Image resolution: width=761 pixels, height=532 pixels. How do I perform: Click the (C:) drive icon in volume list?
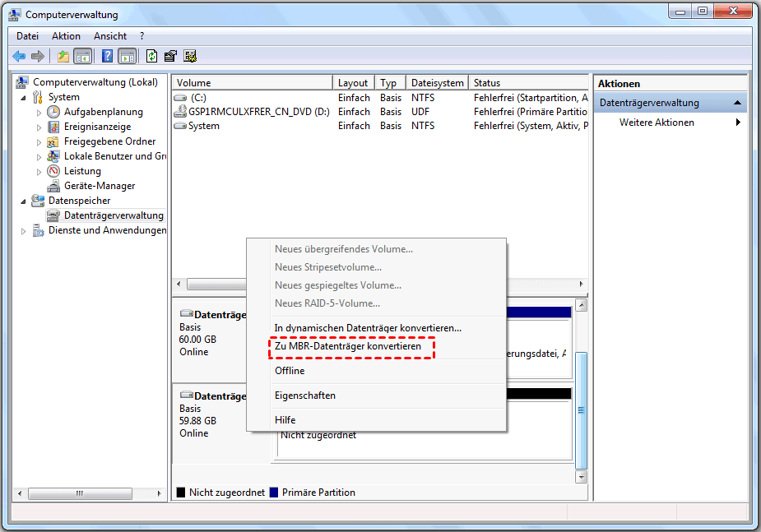[180, 98]
